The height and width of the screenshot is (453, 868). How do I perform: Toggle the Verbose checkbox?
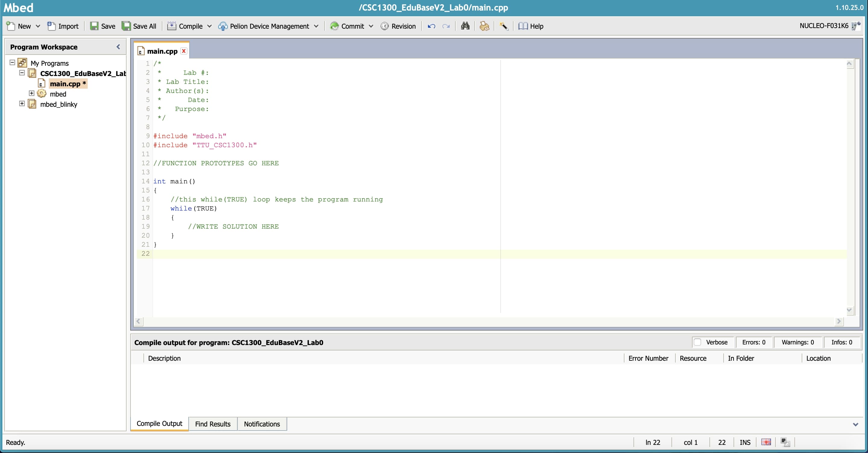coord(697,342)
